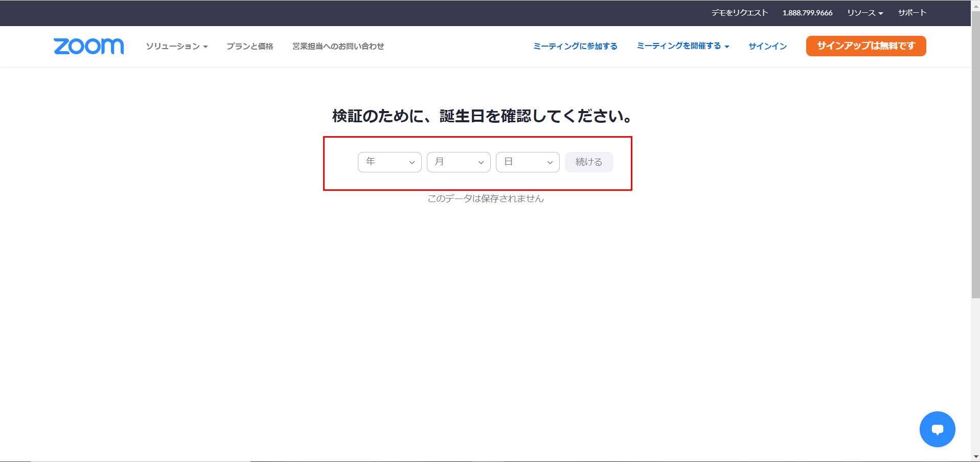Image resolution: width=980 pixels, height=462 pixels.
Task: Expand the リソース menu
Action: click(865, 13)
